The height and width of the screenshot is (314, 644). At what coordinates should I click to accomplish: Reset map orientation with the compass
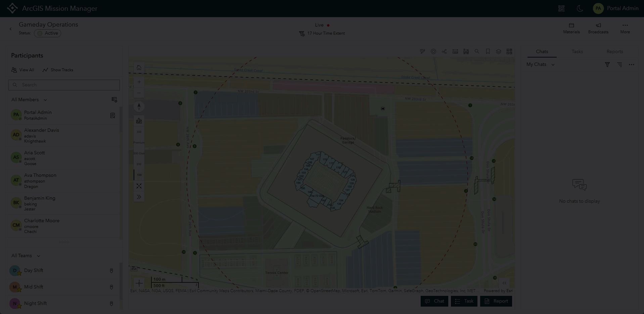(x=139, y=107)
